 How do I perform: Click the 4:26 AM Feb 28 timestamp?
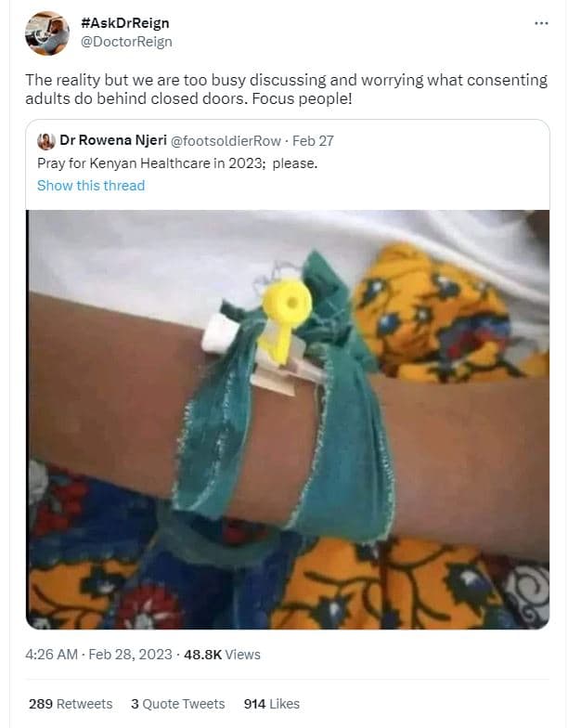(98, 655)
